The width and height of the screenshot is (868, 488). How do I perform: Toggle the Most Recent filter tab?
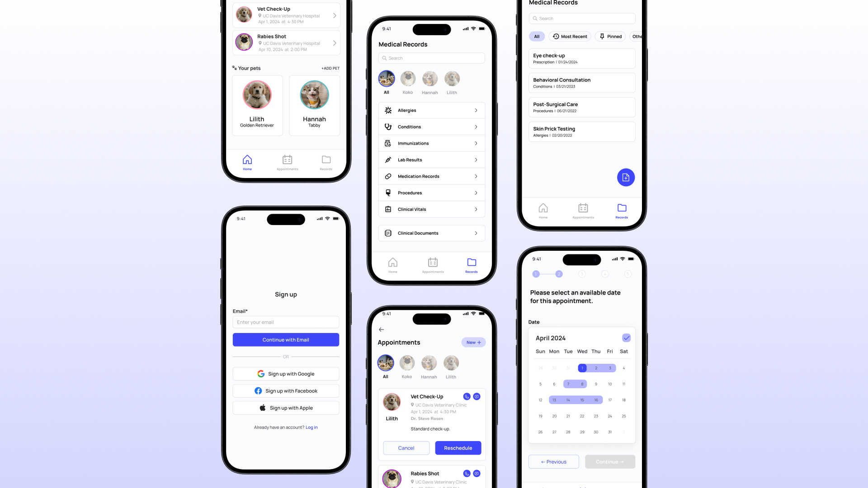[x=570, y=36]
